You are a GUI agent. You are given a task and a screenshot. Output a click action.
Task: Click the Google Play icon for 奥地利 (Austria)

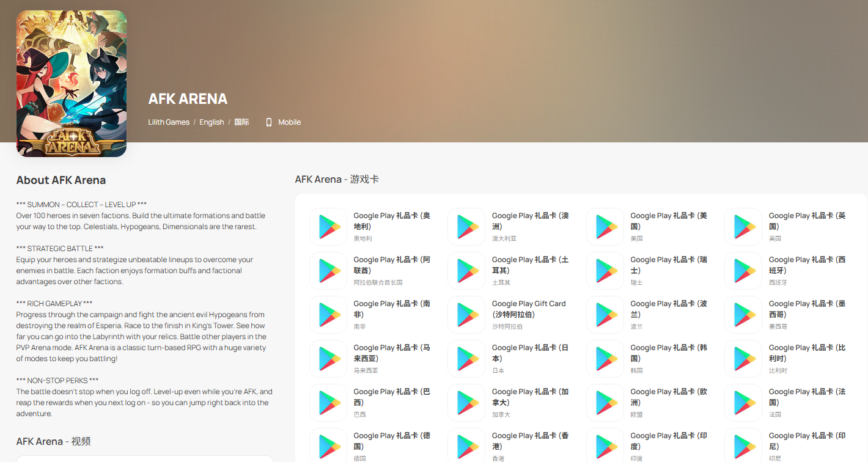tap(328, 227)
